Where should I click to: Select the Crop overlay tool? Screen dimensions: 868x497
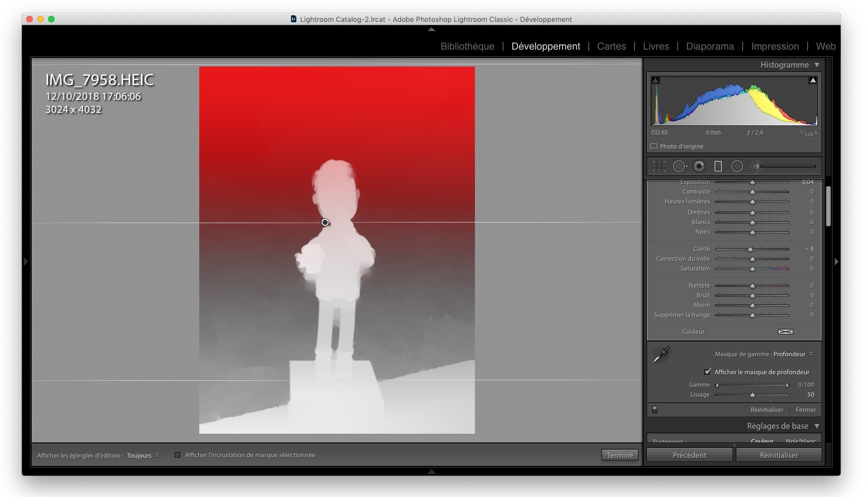point(659,166)
